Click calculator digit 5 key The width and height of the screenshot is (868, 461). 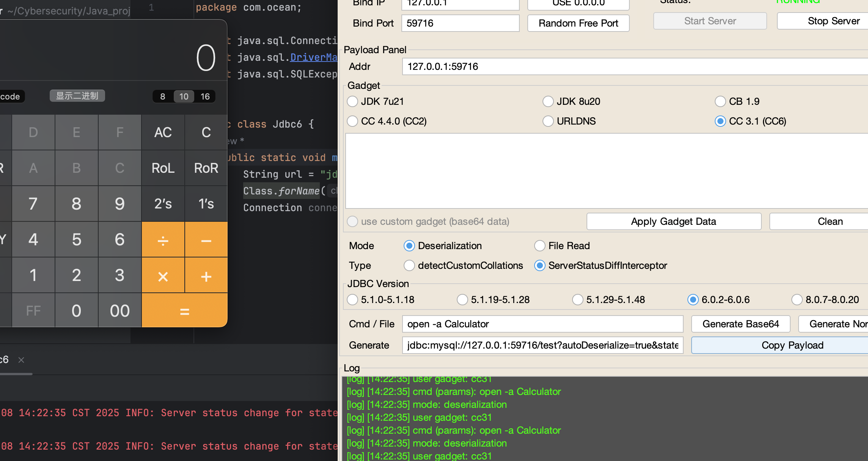pyautogui.click(x=77, y=240)
